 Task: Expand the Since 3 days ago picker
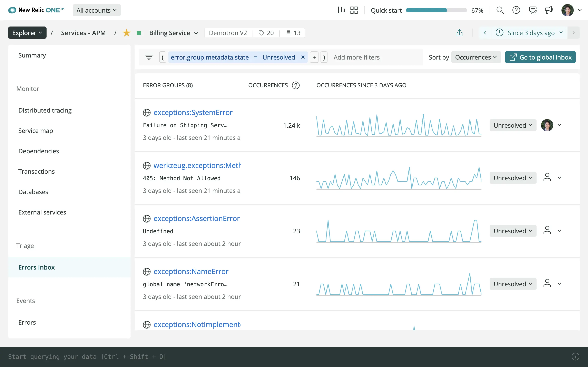point(530,33)
